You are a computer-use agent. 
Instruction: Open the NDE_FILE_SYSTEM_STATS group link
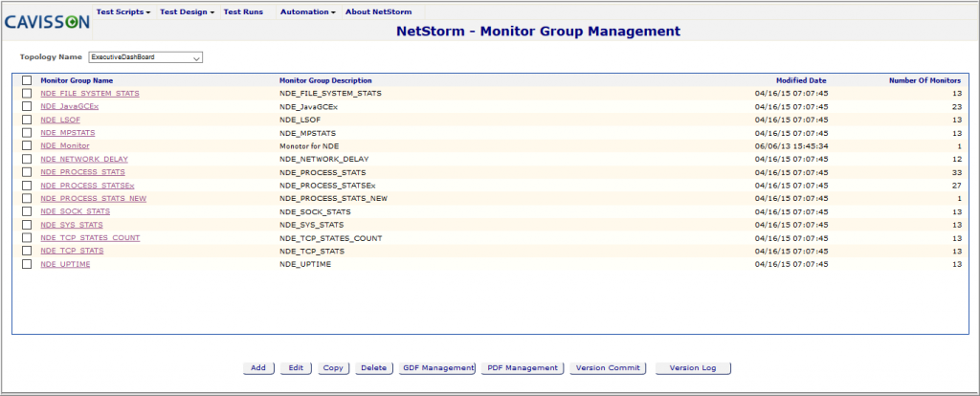tap(90, 93)
